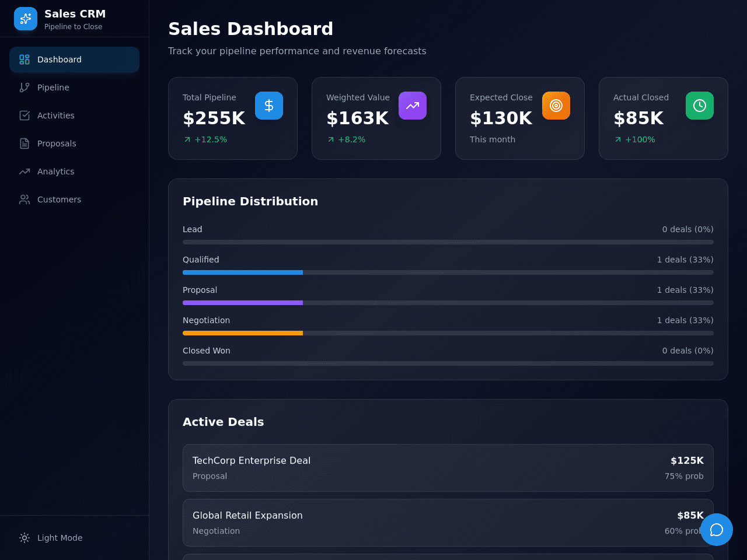The image size is (747, 560).
Task: Click the Sales CRM sparkle logo icon
Action: click(26, 19)
